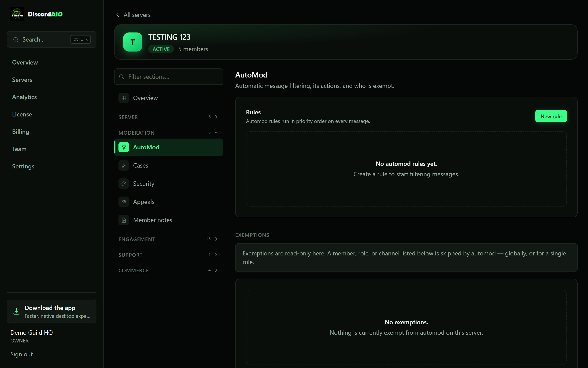Select the Security section
The image size is (588, 368).
point(168,184)
